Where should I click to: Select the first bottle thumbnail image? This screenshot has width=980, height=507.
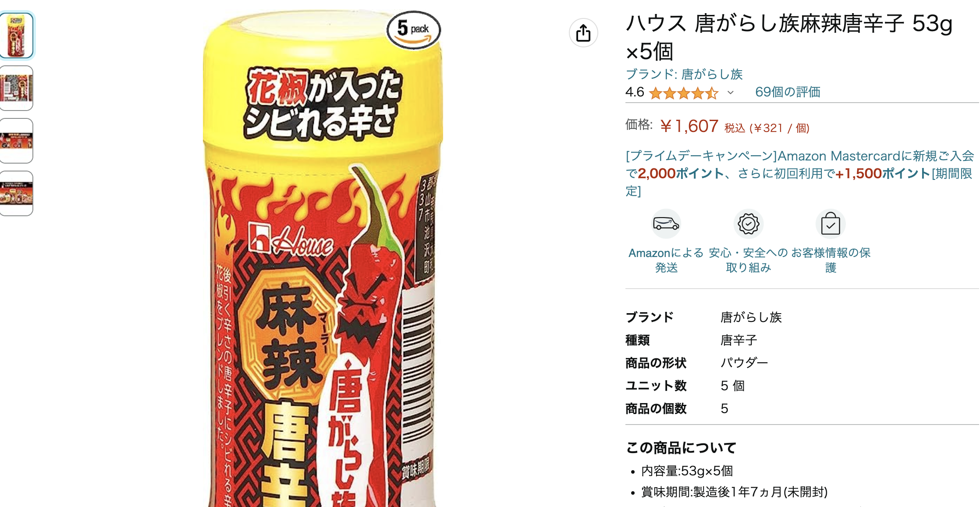16,35
